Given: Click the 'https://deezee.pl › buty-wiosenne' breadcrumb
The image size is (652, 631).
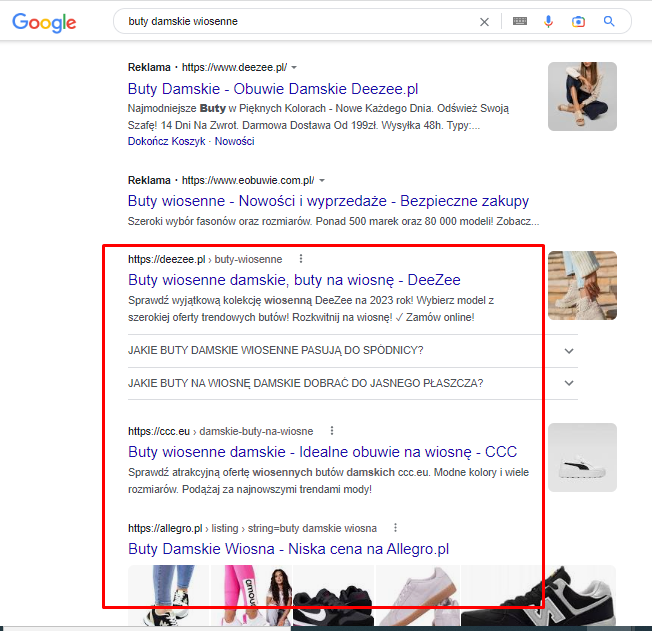Looking at the screenshot, I should 205,259.
